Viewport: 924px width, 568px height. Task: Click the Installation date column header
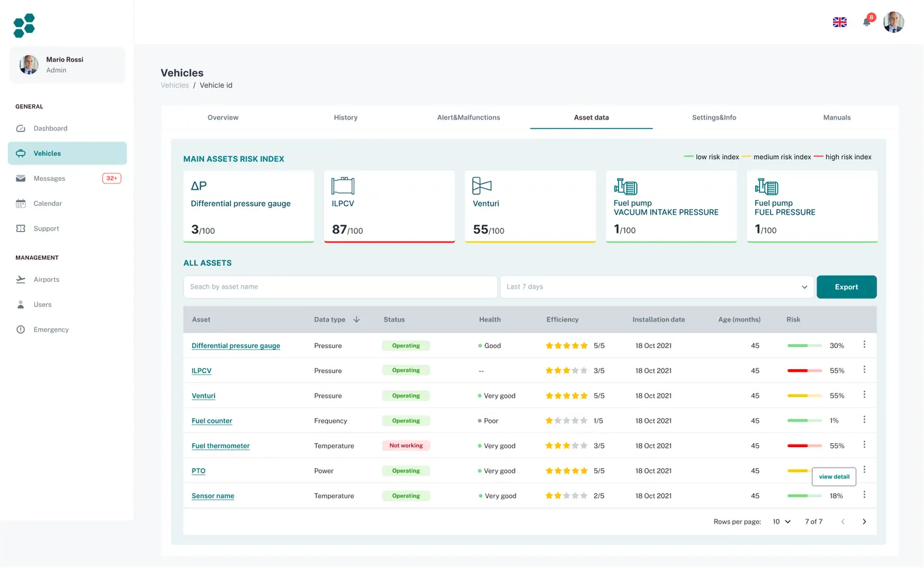[659, 319]
